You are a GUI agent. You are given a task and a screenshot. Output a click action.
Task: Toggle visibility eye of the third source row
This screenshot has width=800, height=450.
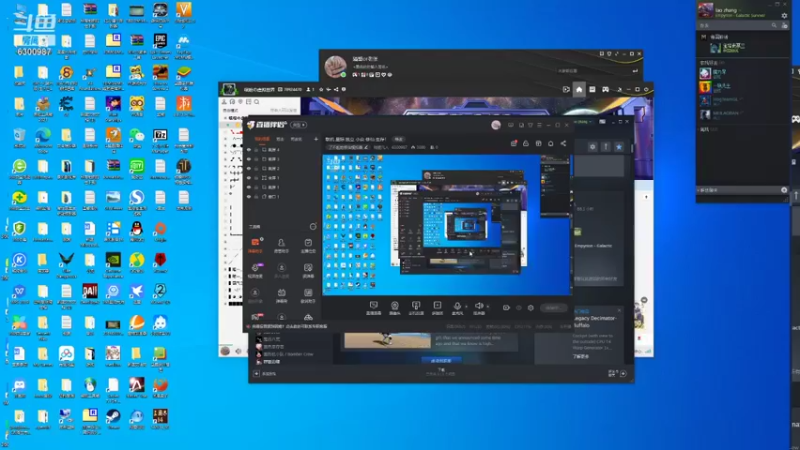click(249, 168)
